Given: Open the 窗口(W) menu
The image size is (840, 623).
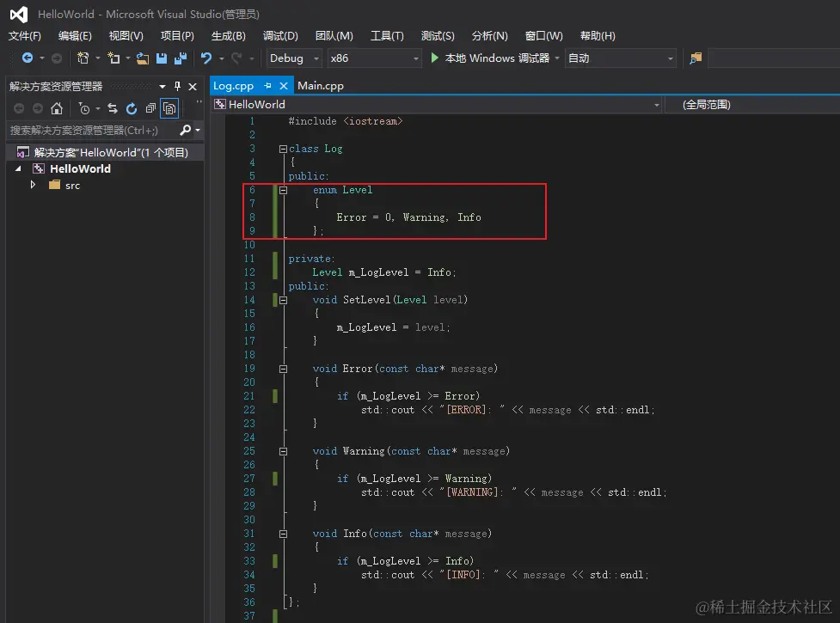Looking at the screenshot, I should coord(543,36).
